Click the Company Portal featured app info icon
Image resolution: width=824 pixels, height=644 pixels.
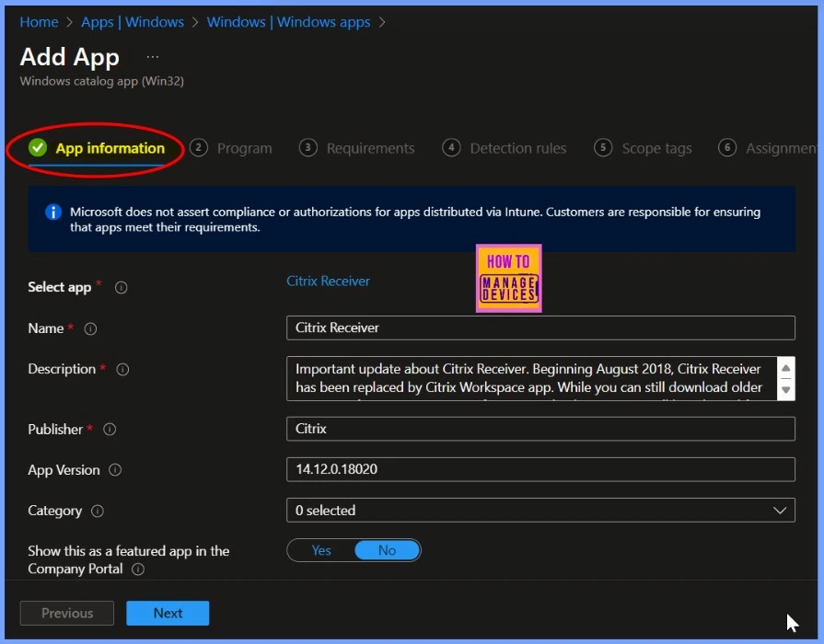[138, 569]
